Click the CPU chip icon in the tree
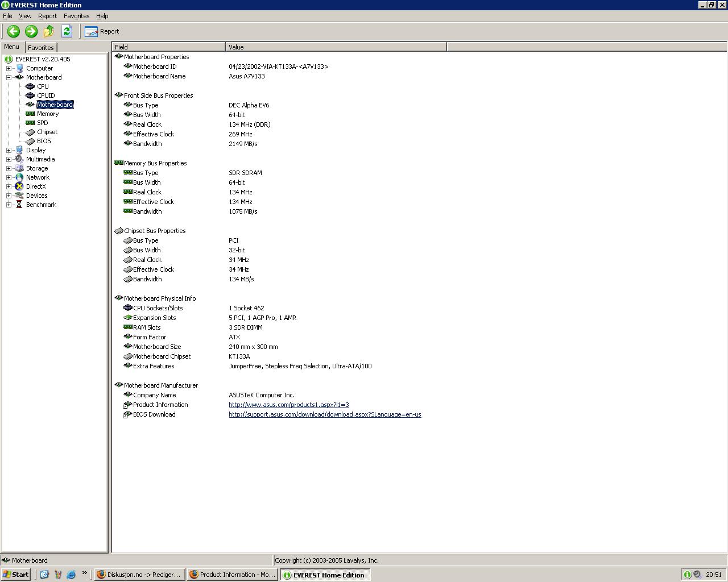The image size is (728, 582). (30, 86)
